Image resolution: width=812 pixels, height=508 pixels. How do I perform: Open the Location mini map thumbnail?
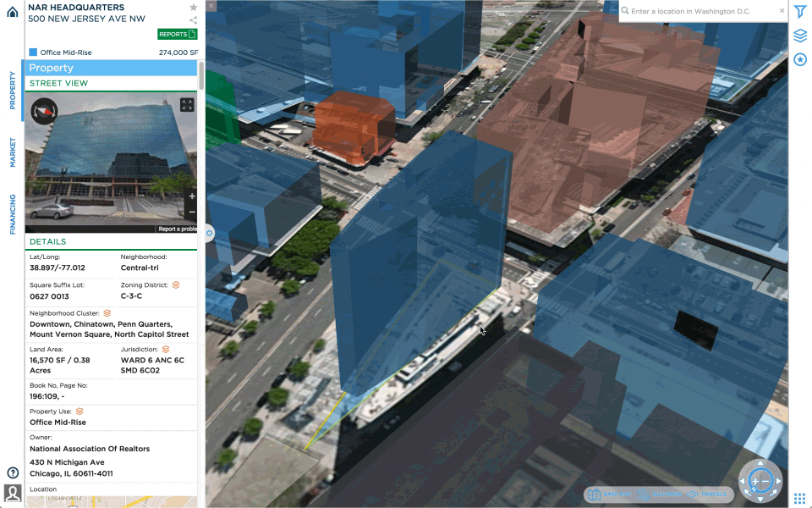tap(111, 501)
